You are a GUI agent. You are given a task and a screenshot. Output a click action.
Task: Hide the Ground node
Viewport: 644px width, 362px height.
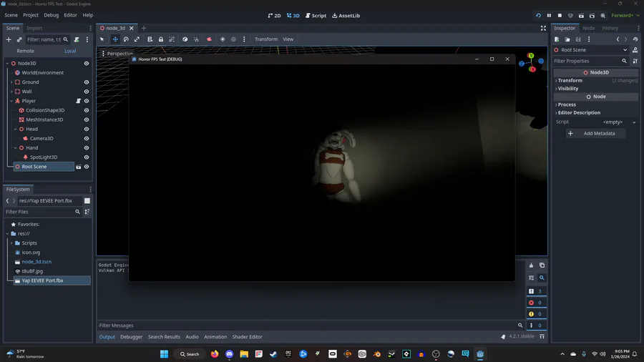pyautogui.click(x=87, y=82)
